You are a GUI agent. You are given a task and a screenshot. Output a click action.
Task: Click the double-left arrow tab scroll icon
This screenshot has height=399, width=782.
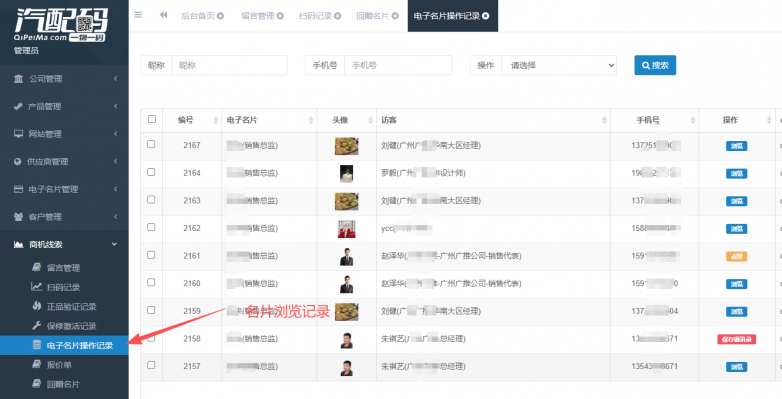coord(164,15)
